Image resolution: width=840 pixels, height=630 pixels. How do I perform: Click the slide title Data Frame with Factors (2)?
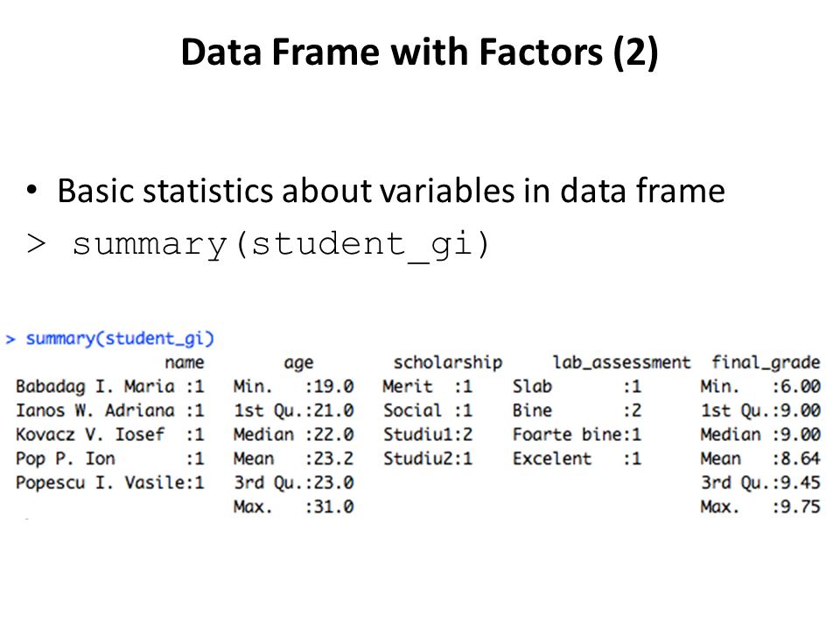tap(419, 52)
